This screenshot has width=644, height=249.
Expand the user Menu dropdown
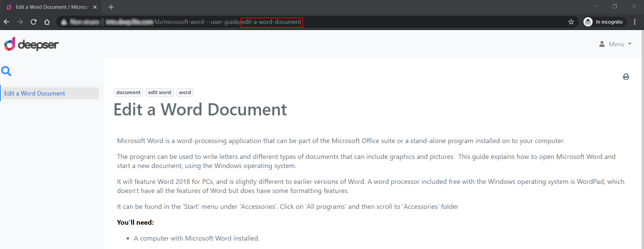(x=615, y=44)
